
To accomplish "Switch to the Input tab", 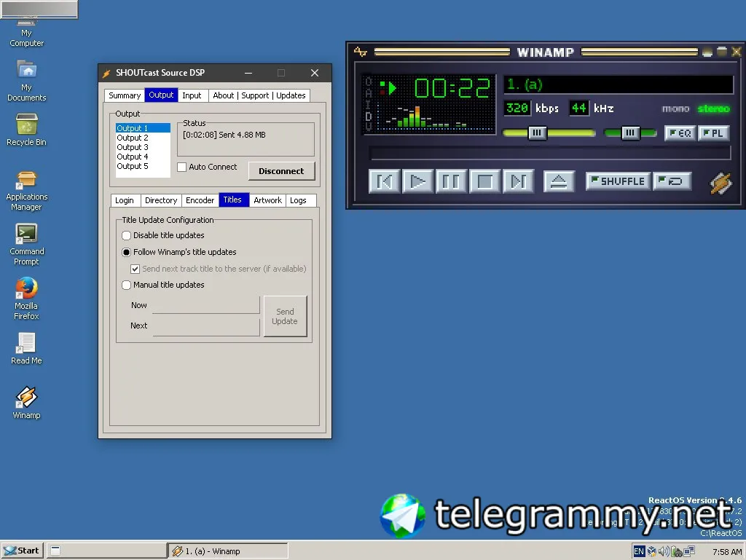I will pyautogui.click(x=192, y=95).
